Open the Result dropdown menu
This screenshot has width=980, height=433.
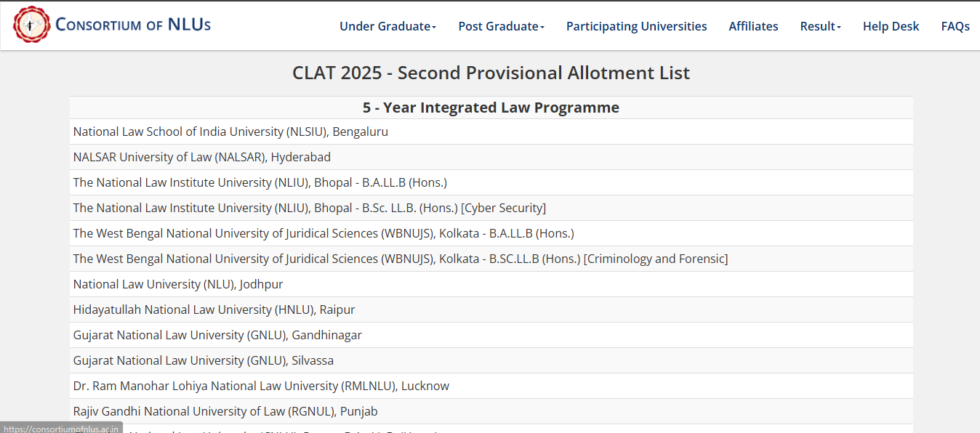(x=820, y=26)
